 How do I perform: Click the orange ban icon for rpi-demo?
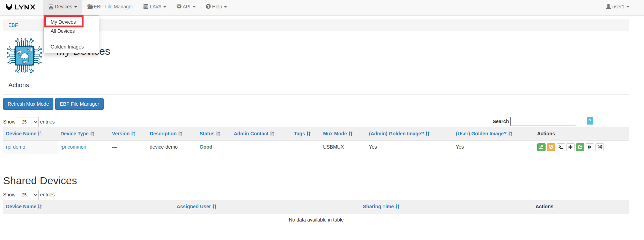[x=551, y=147]
